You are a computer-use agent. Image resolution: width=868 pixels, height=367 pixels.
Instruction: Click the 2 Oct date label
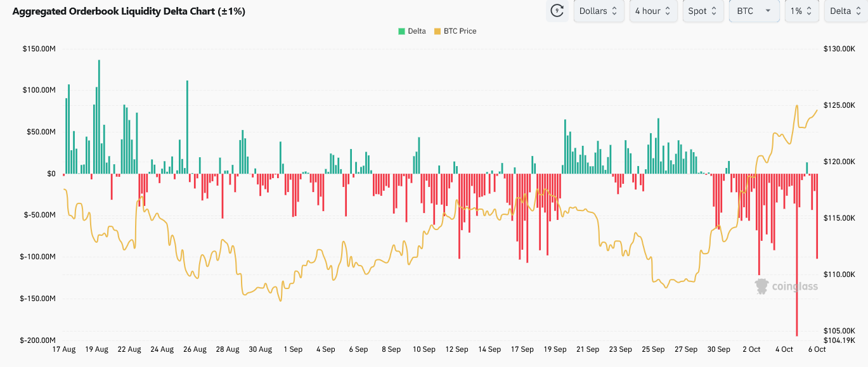751,349
